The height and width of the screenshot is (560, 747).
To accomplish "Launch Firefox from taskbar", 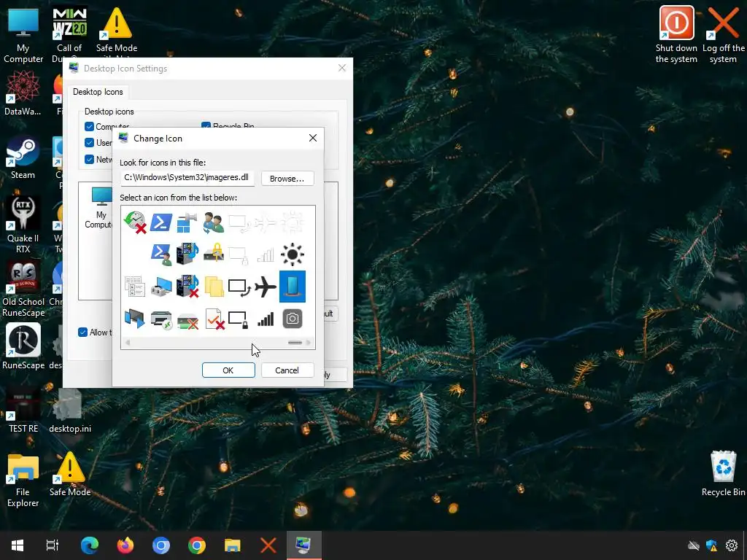I will pyautogui.click(x=125, y=545).
